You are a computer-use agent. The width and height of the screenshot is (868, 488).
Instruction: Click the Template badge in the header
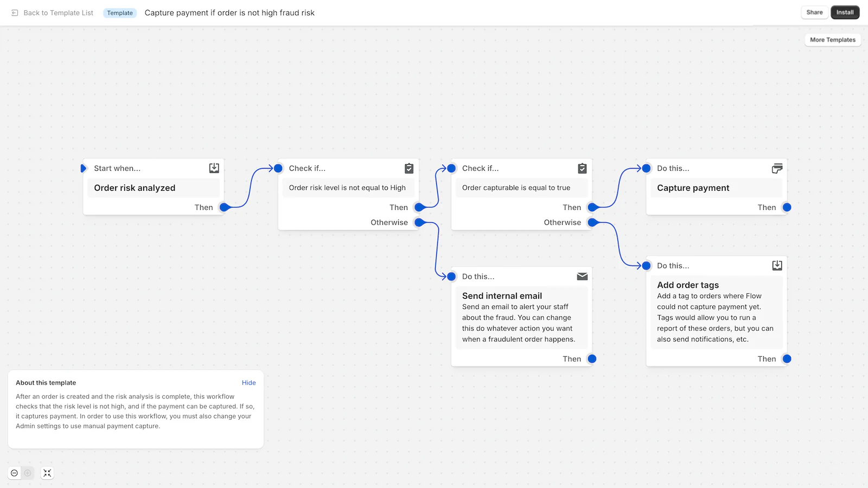(x=119, y=12)
